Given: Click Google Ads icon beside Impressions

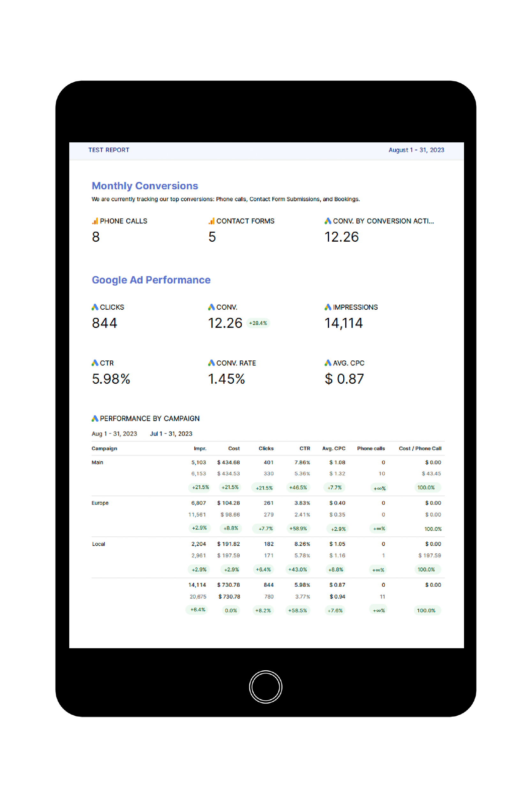Looking at the screenshot, I should [328, 307].
